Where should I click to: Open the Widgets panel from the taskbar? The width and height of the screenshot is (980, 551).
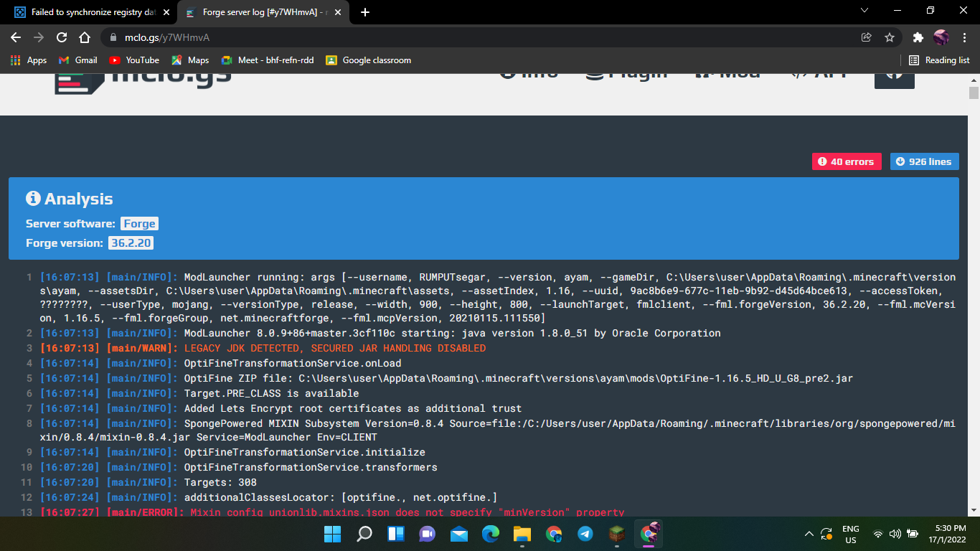click(396, 534)
